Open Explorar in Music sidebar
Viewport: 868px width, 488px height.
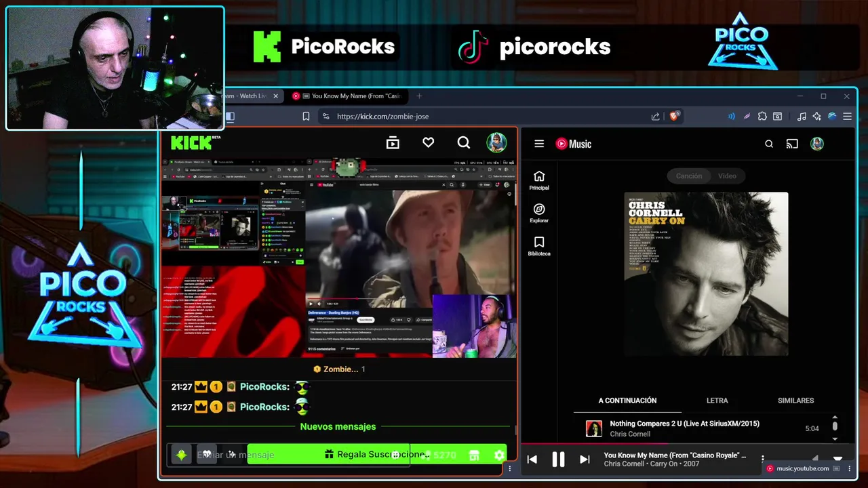[539, 213]
